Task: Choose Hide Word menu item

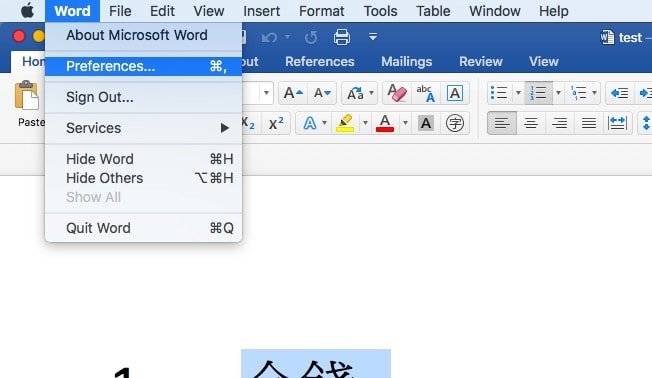Action: click(143, 159)
